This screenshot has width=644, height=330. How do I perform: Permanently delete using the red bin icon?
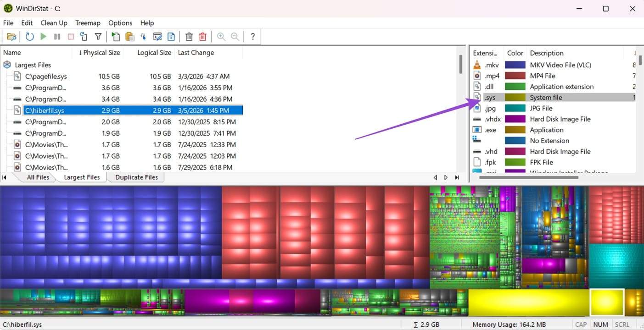click(203, 36)
